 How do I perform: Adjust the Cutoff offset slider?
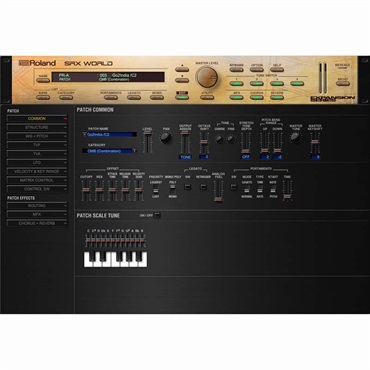(x=86, y=190)
